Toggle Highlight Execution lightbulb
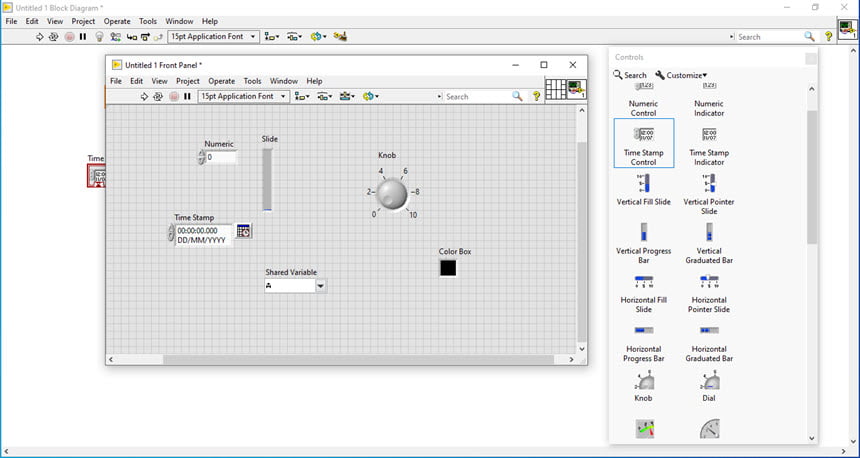860x458 pixels. (x=99, y=37)
